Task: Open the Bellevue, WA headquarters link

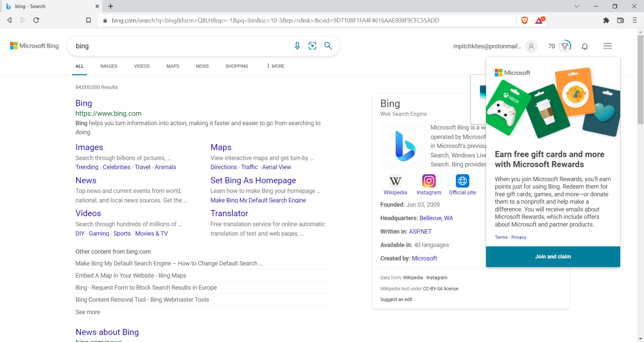Action: (436, 218)
